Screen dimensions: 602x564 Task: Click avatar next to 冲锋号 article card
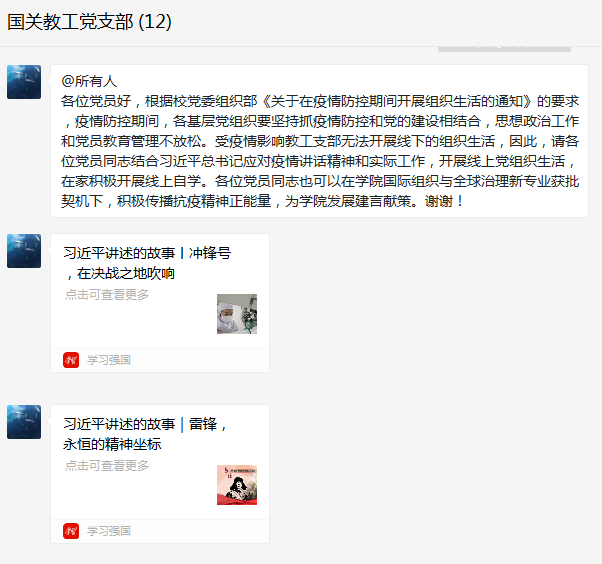24,251
